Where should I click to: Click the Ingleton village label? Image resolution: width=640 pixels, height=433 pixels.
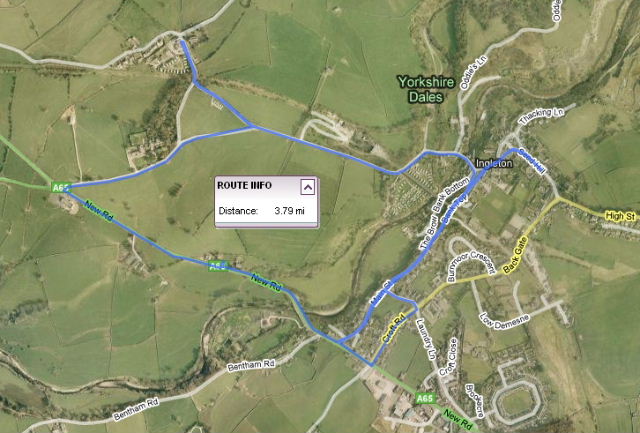tap(494, 163)
